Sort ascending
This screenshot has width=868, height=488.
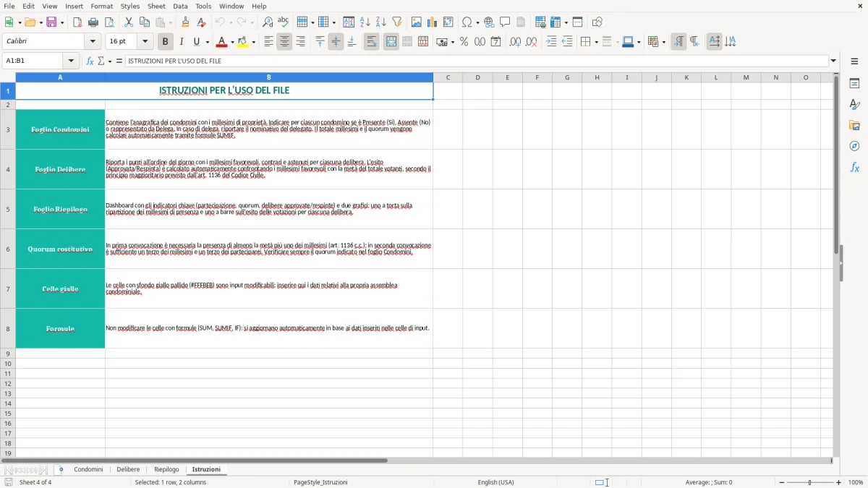(365, 22)
